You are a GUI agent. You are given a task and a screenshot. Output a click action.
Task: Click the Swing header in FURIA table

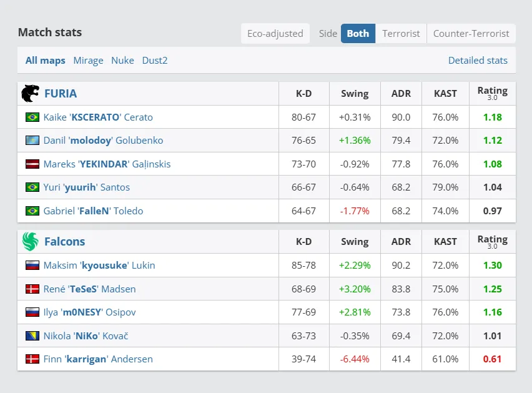pyautogui.click(x=355, y=93)
